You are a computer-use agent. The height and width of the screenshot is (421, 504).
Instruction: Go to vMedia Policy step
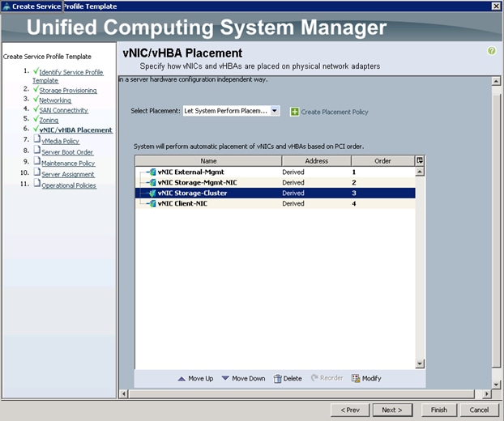pyautogui.click(x=61, y=141)
